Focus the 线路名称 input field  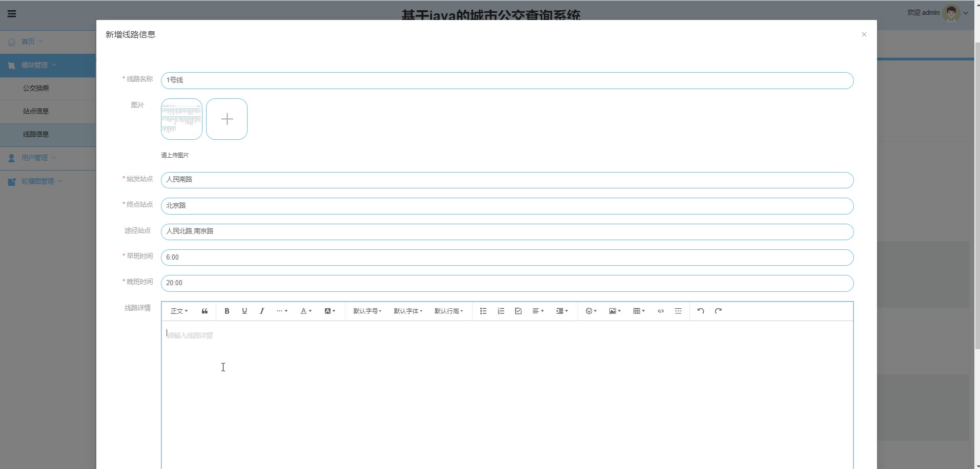point(507,80)
